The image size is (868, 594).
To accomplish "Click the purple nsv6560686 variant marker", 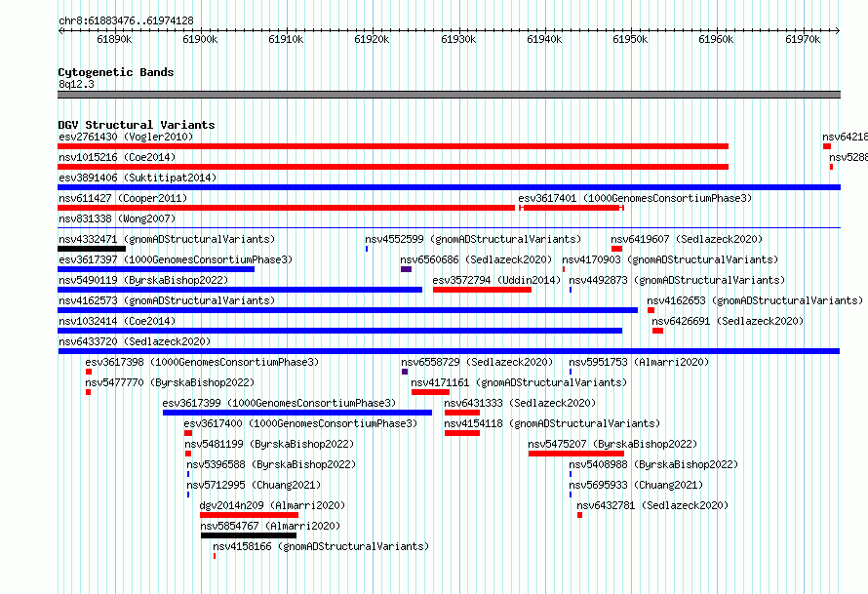I will (x=406, y=269).
